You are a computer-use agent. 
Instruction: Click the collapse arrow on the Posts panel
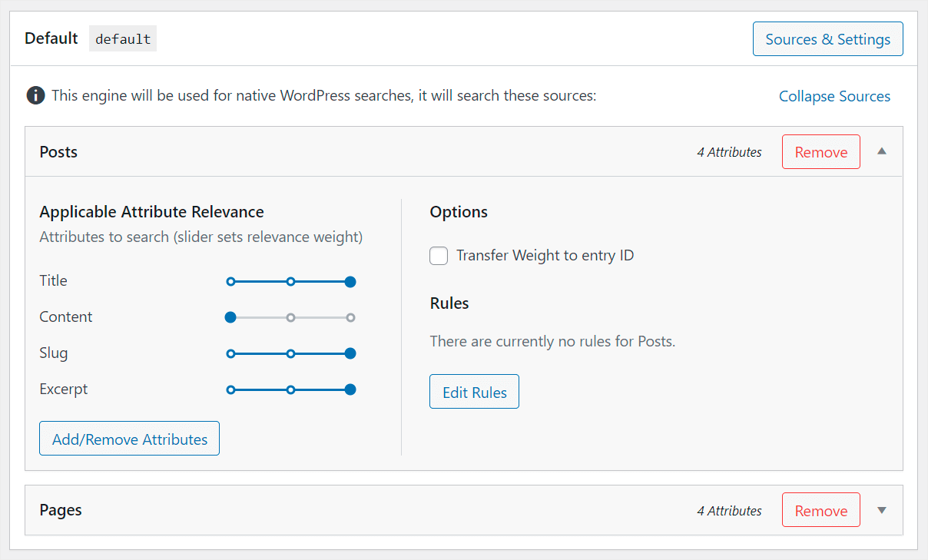(x=881, y=151)
